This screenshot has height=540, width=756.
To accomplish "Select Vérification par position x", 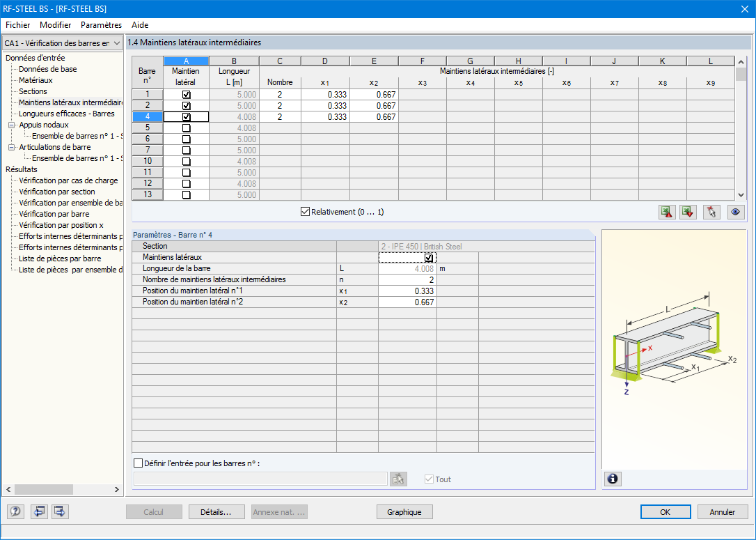I will (61, 225).
